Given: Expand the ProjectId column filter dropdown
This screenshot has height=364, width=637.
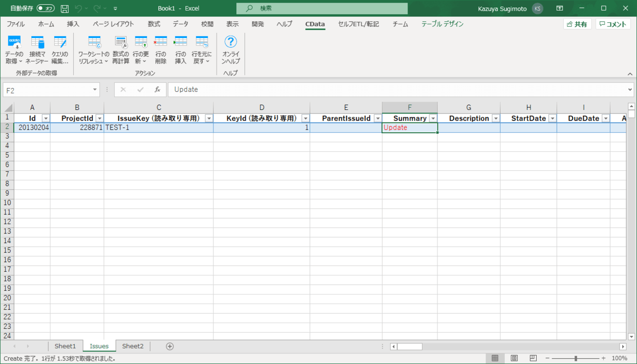Looking at the screenshot, I should (99, 118).
